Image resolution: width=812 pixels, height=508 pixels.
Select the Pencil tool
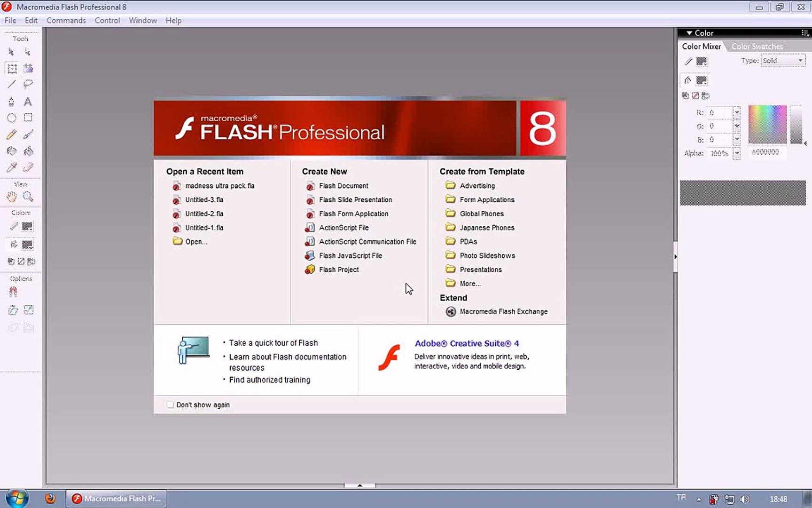pyautogui.click(x=11, y=135)
